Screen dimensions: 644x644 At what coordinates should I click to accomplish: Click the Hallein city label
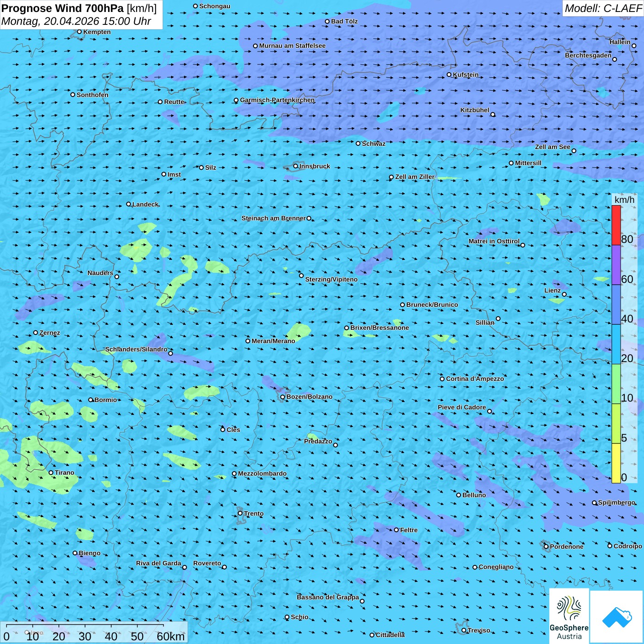coord(620,42)
